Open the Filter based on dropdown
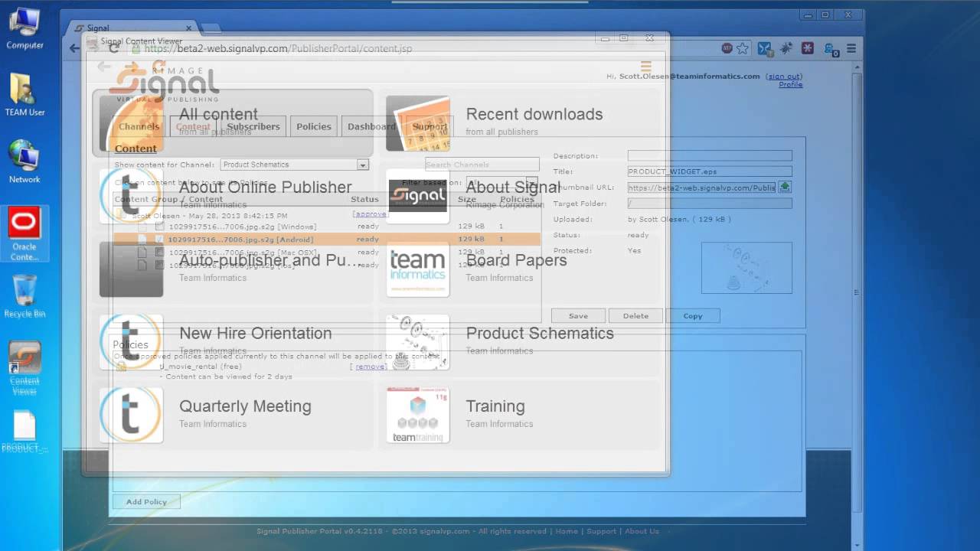 pyautogui.click(x=501, y=183)
